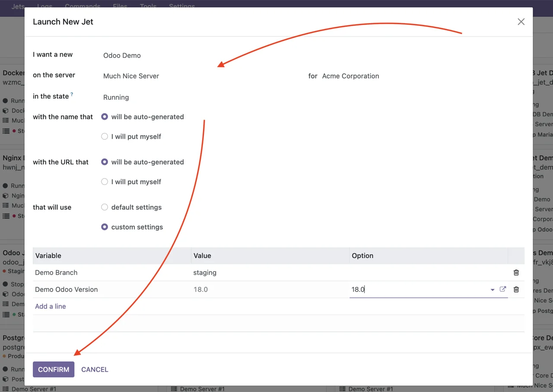The width and height of the screenshot is (553, 392).
Task: Edit the staging value cell
Action: tap(205, 273)
